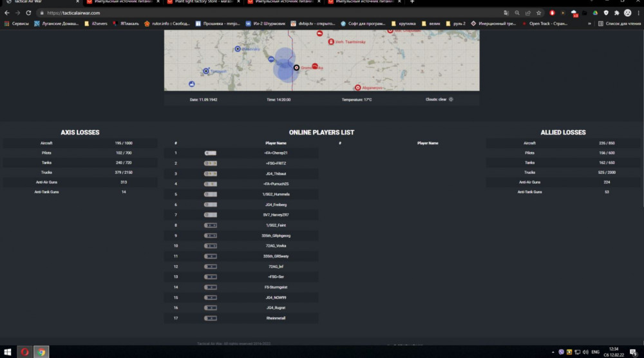644x358 pixels.
Task: Open the Opera browser from the taskbar
Action: point(24,352)
